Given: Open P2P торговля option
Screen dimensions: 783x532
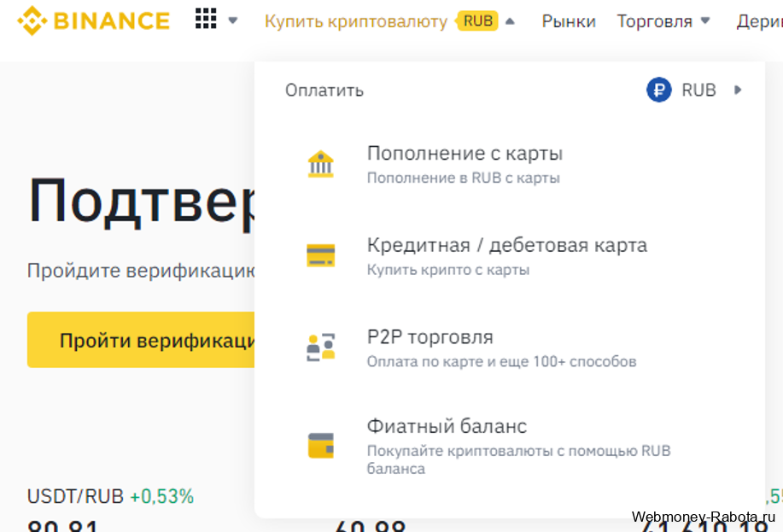Looking at the screenshot, I should click(x=430, y=337).
